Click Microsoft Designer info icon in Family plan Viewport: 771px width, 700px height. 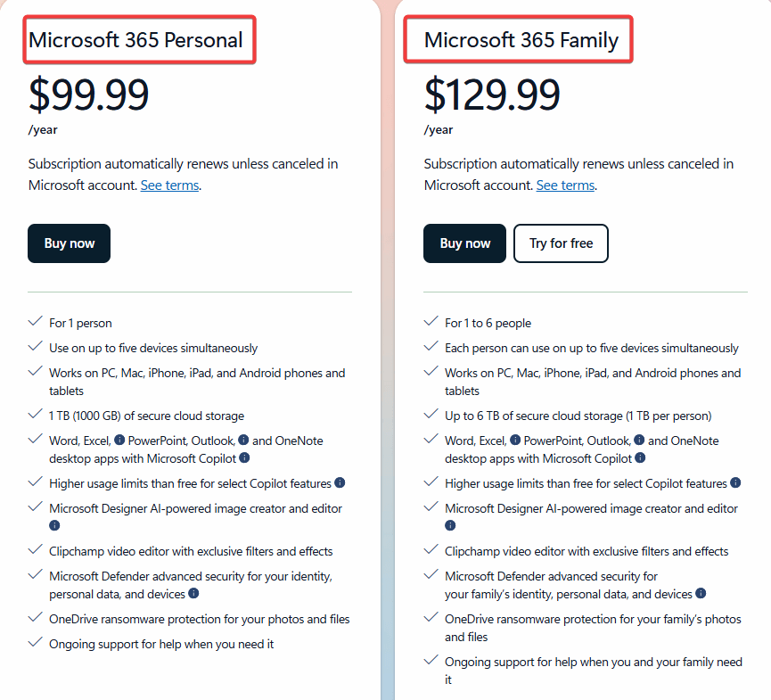pyautogui.click(x=451, y=526)
